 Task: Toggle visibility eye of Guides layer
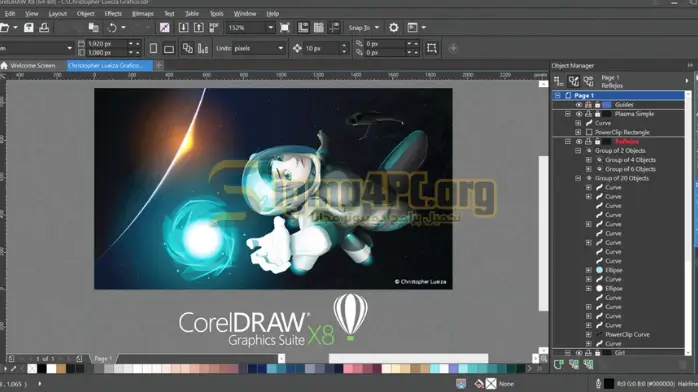coord(579,105)
